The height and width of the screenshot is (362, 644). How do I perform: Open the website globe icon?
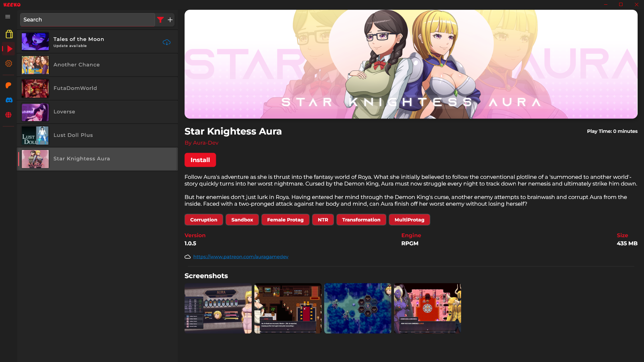pos(9,115)
